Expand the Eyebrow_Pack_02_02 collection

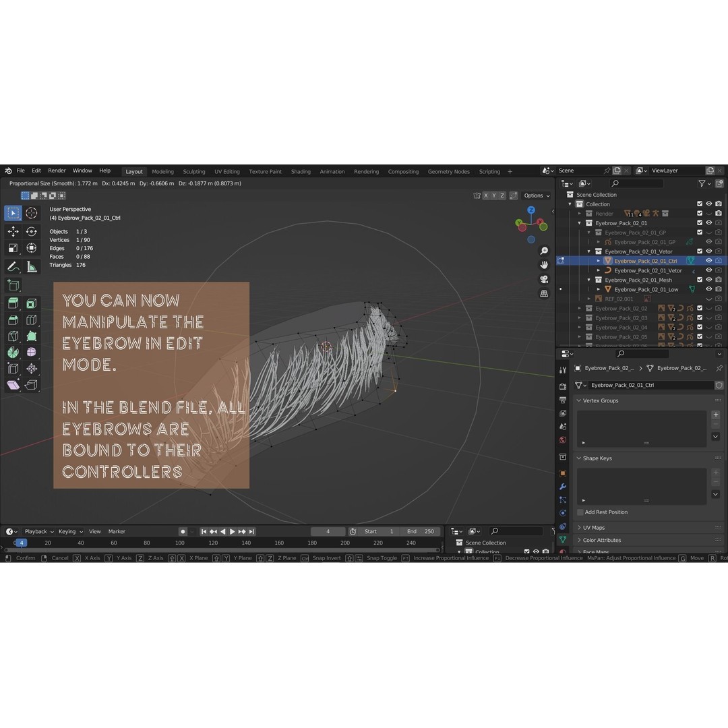[580, 308]
